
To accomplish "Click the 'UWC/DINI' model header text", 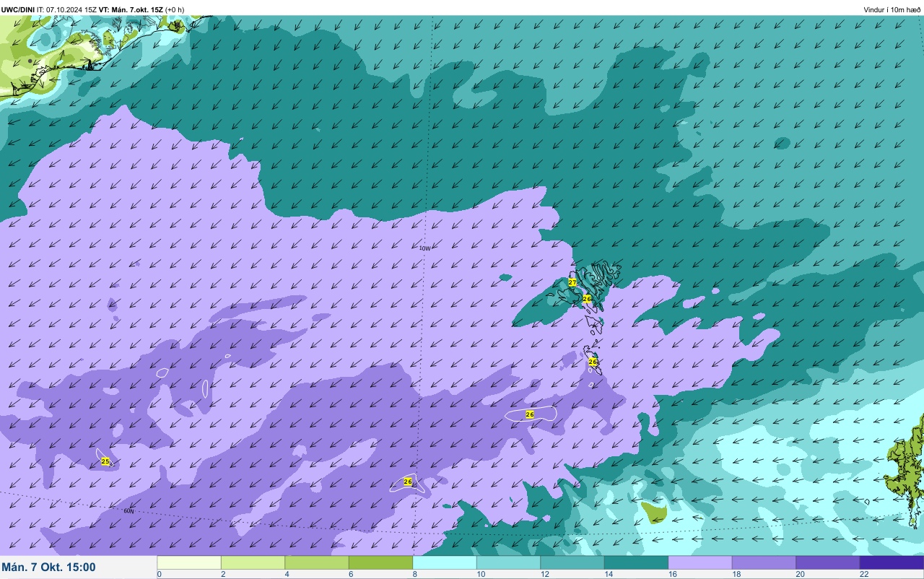I will 17,9.
